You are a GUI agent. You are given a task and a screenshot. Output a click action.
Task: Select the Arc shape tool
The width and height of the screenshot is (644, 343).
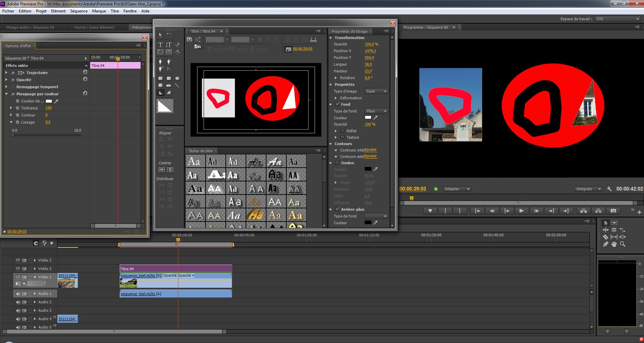pos(169,93)
